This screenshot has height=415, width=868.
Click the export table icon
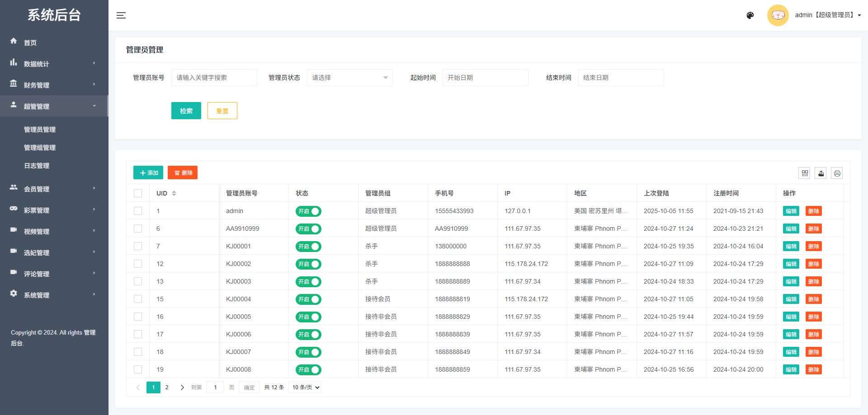pos(821,173)
